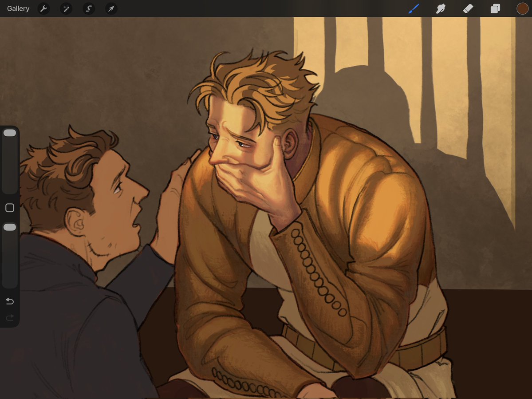Open the Actions wrench menu

pyautogui.click(x=43, y=8)
